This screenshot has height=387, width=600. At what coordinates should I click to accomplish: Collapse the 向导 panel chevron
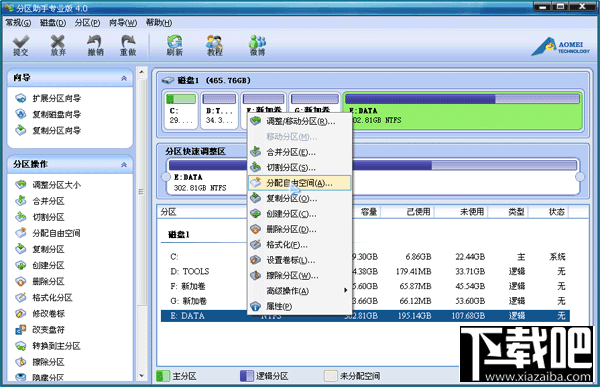tap(124, 78)
